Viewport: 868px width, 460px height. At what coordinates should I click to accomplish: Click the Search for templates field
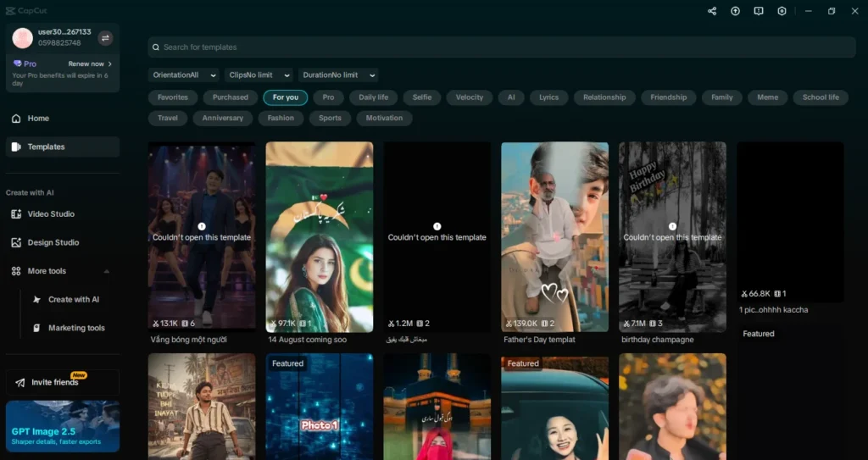502,47
